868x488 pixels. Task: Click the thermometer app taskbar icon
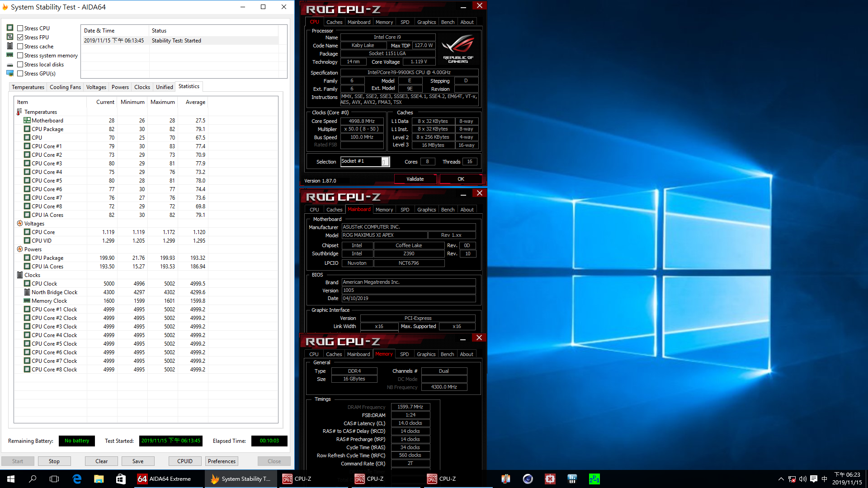pyautogui.click(x=505, y=479)
